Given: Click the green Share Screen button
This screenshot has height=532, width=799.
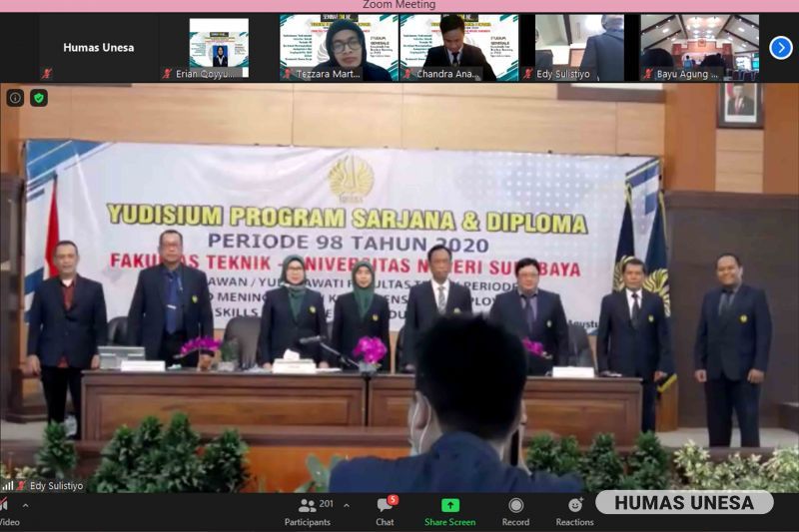Looking at the screenshot, I should [450, 512].
